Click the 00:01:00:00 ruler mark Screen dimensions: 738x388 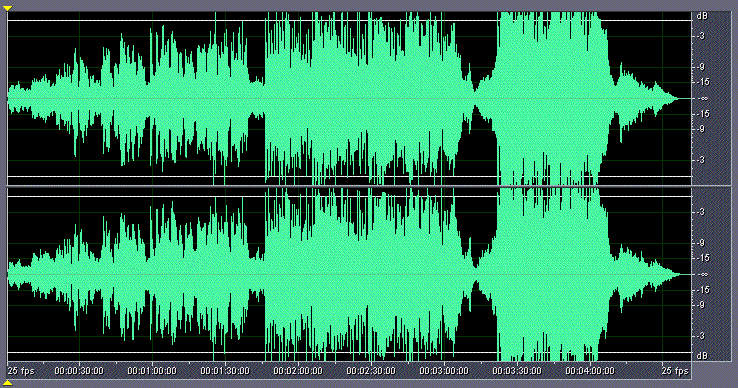coord(152,371)
